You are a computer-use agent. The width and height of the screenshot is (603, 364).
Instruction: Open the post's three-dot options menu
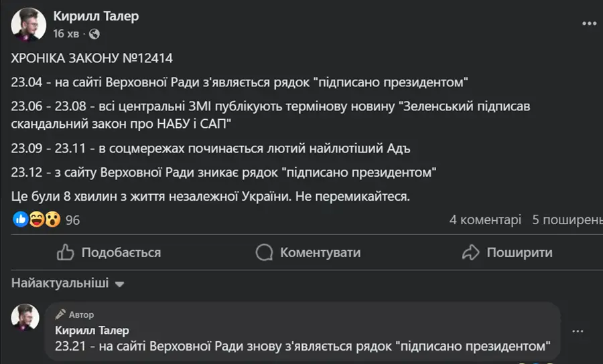tap(589, 24)
